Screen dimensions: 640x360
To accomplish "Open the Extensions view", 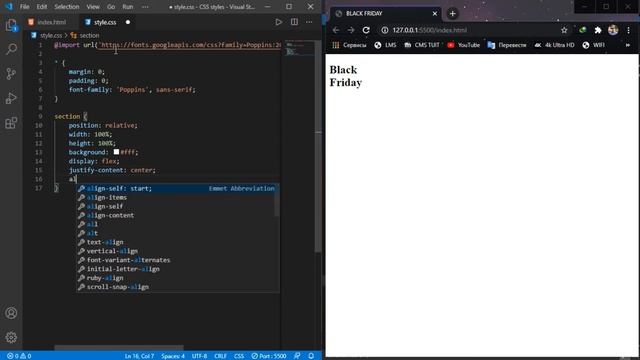I will point(11,122).
